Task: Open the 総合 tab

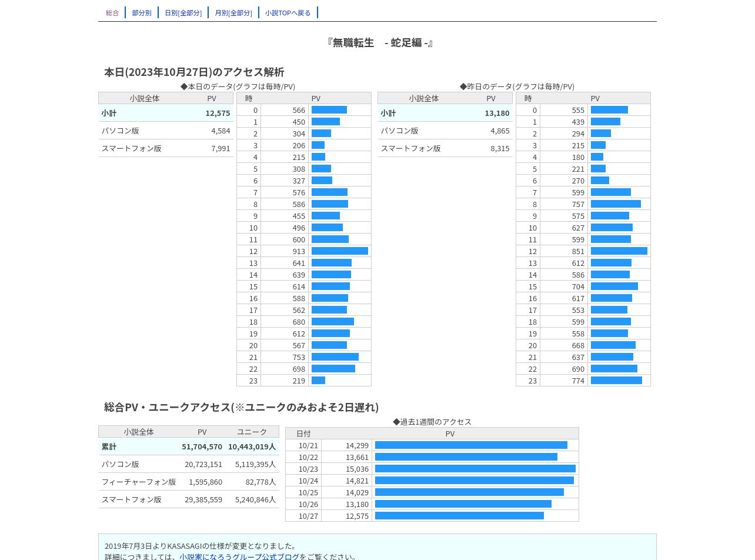Action: [x=112, y=12]
